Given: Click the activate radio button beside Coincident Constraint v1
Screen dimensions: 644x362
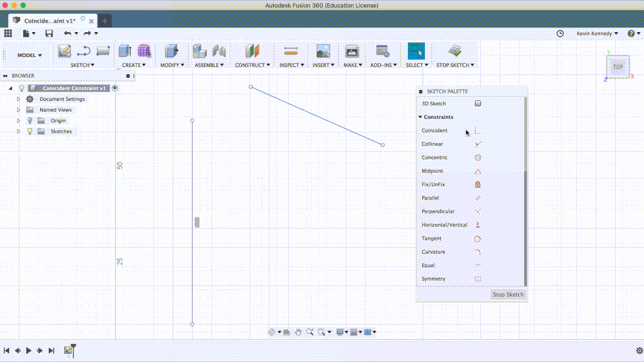Looking at the screenshot, I should point(115,88).
